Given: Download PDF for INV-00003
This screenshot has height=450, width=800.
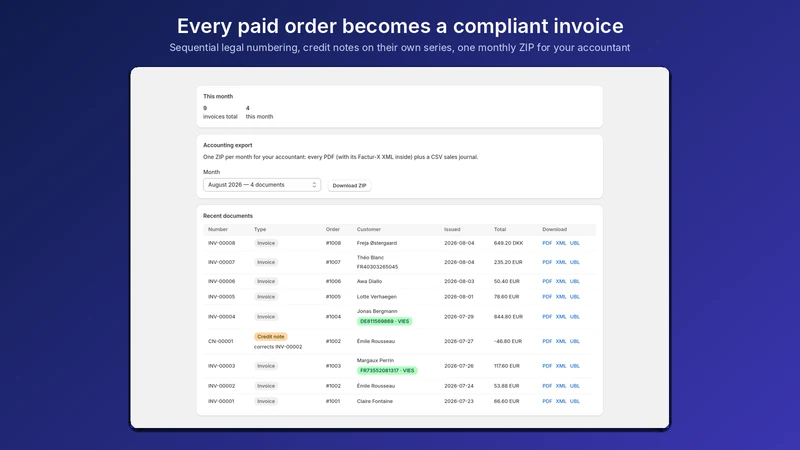Looking at the screenshot, I should [547, 366].
